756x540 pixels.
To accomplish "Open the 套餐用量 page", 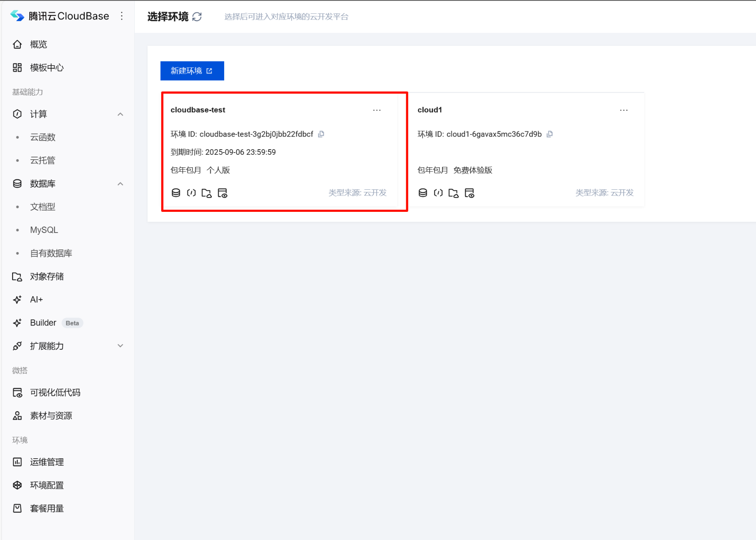I will (x=47, y=508).
